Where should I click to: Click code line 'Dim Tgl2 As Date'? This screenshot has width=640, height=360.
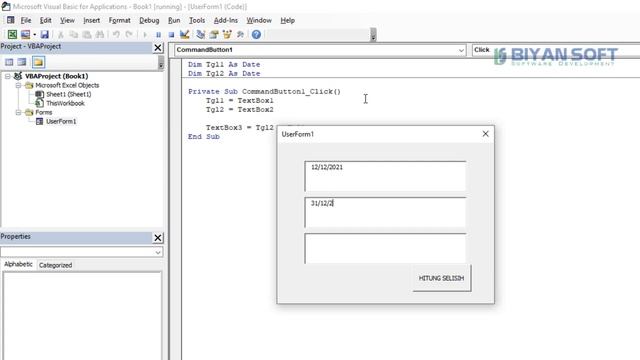click(x=224, y=73)
